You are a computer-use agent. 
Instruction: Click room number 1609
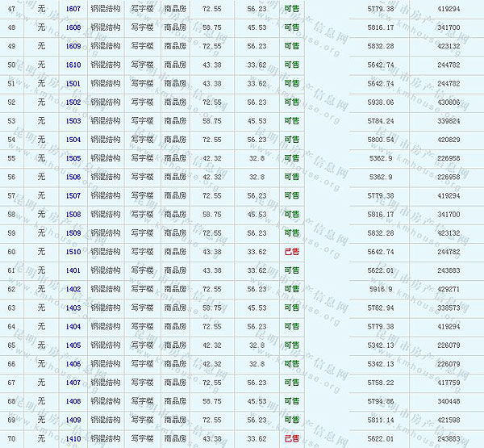73,45
